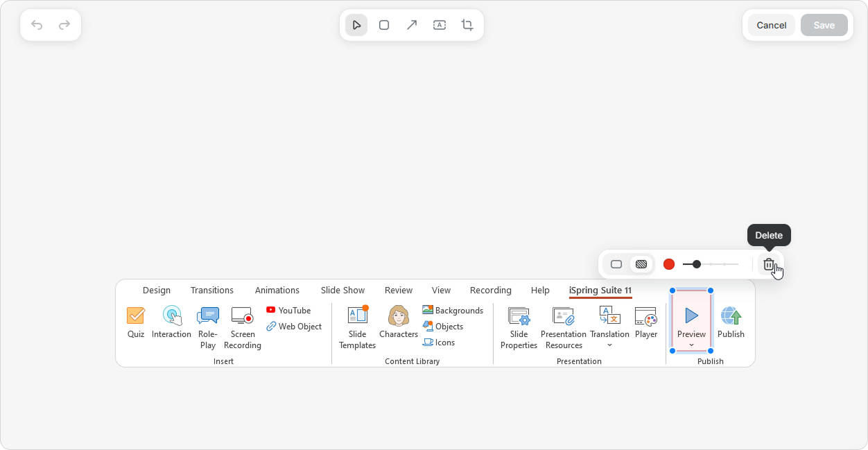Viewport: 868px width, 450px height.
Task: Click the top-left resize handle of the selection
Action: coord(672,291)
